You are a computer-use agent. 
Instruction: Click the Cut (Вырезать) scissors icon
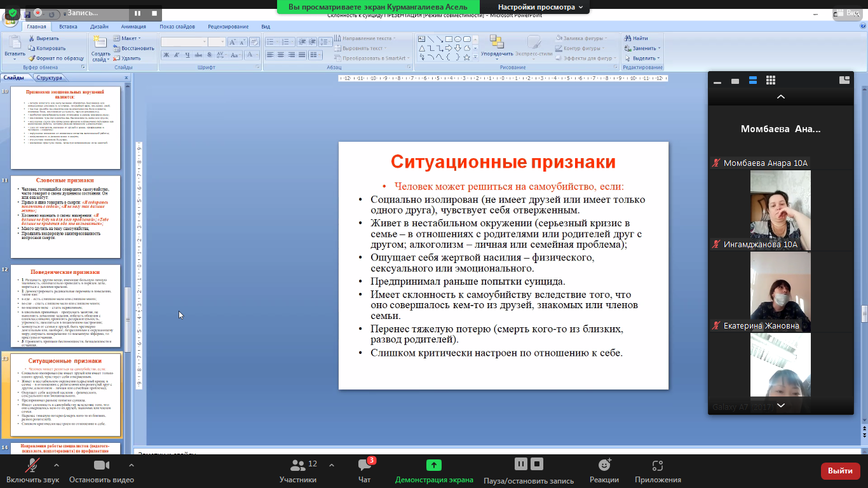tap(31, 38)
